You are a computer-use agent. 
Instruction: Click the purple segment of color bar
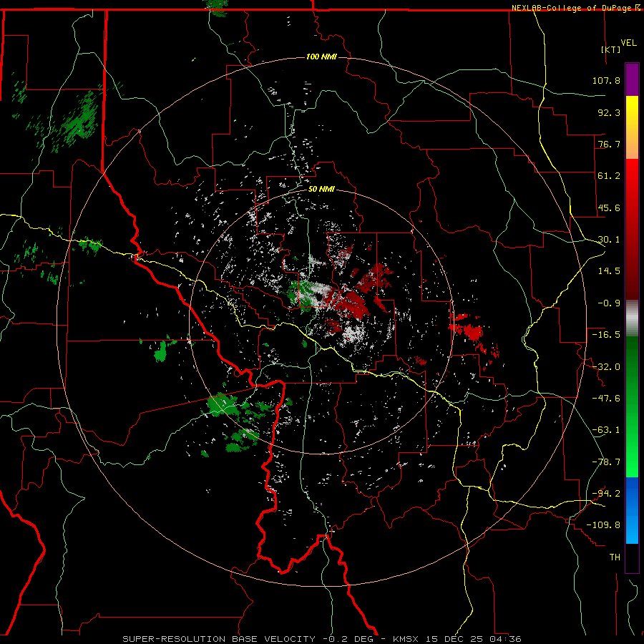632,79
